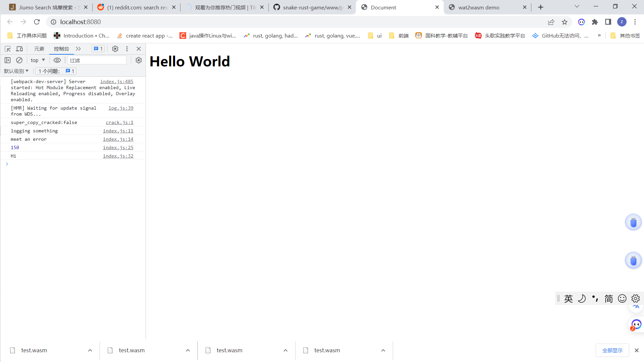This screenshot has width=644, height=362.
Task: Click the inspect element picker icon
Action: tap(7, 49)
